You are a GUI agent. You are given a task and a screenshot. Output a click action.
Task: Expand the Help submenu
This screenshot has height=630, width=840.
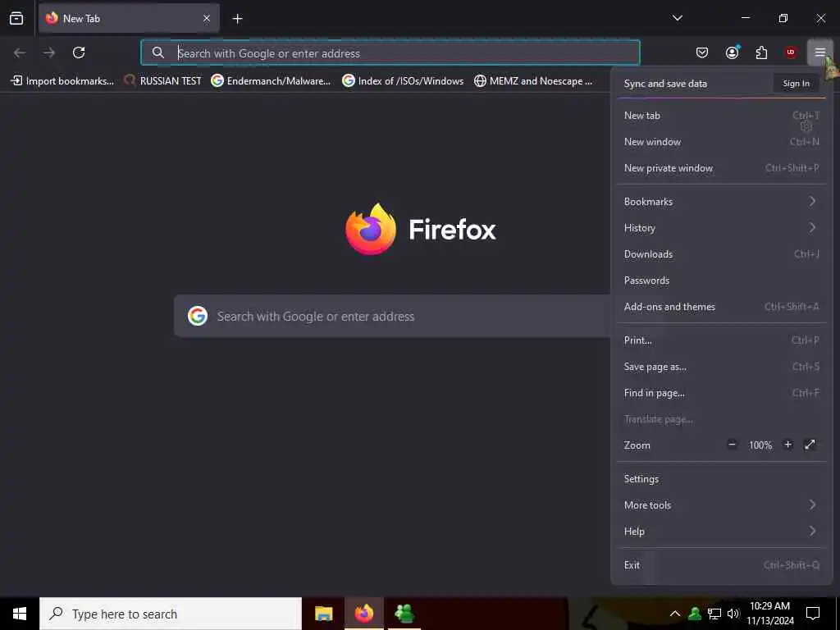pos(722,532)
